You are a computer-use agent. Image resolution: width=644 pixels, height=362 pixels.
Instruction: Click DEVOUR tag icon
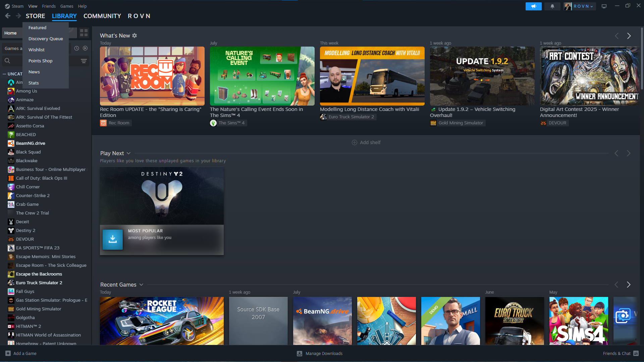(x=543, y=123)
